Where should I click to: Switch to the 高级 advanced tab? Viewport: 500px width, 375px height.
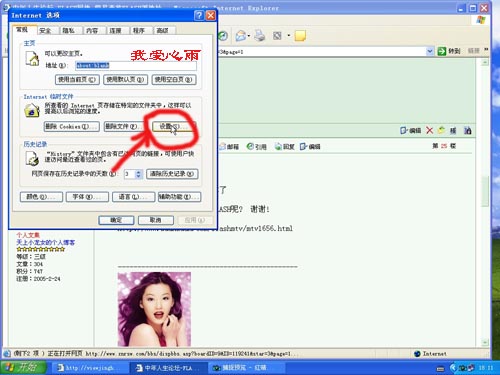[162, 30]
